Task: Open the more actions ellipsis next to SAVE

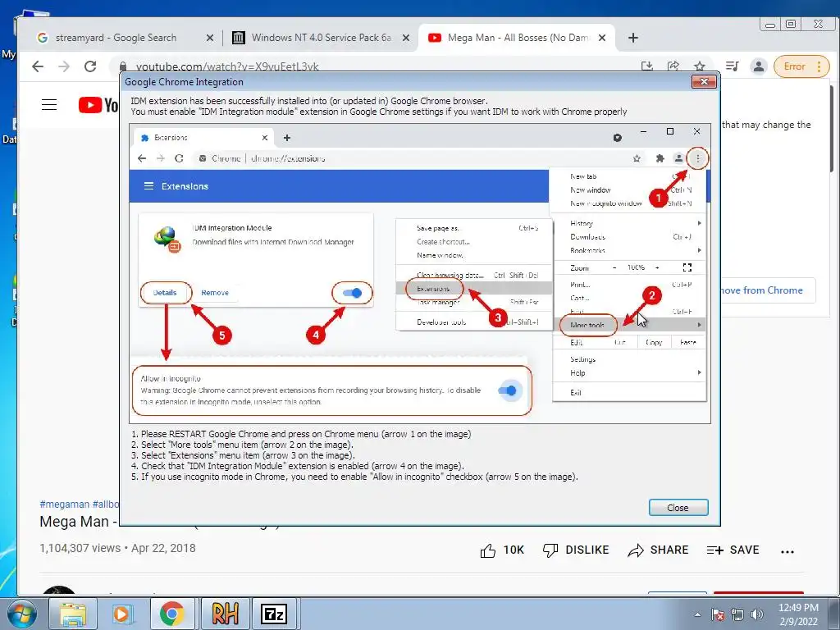Action: pyautogui.click(x=787, y=551)
